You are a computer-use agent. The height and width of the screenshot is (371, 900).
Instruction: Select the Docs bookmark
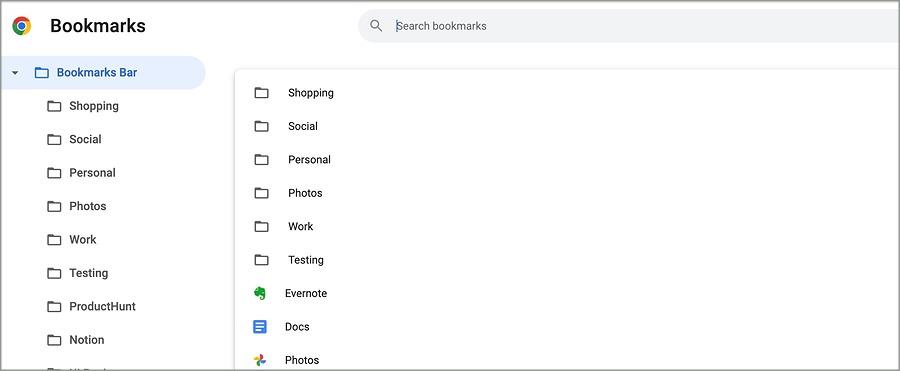[567, 327]
